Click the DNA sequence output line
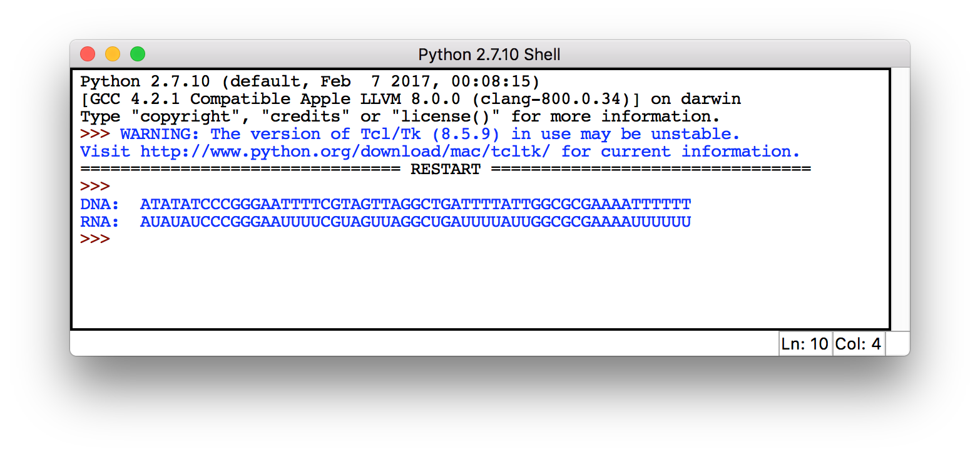The height and width of the screenshot is (456, 980). [385, 204]
